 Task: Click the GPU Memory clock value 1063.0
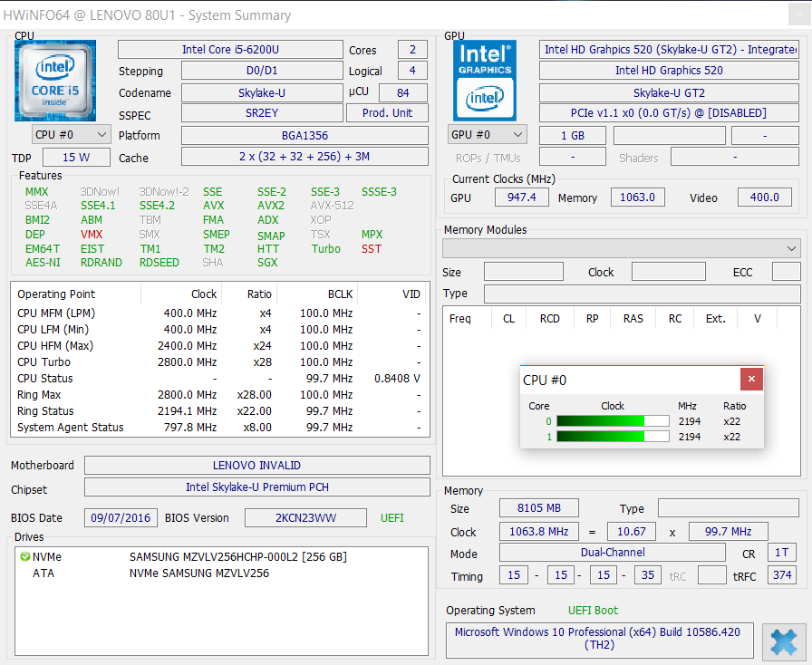(x=637, y=198)
